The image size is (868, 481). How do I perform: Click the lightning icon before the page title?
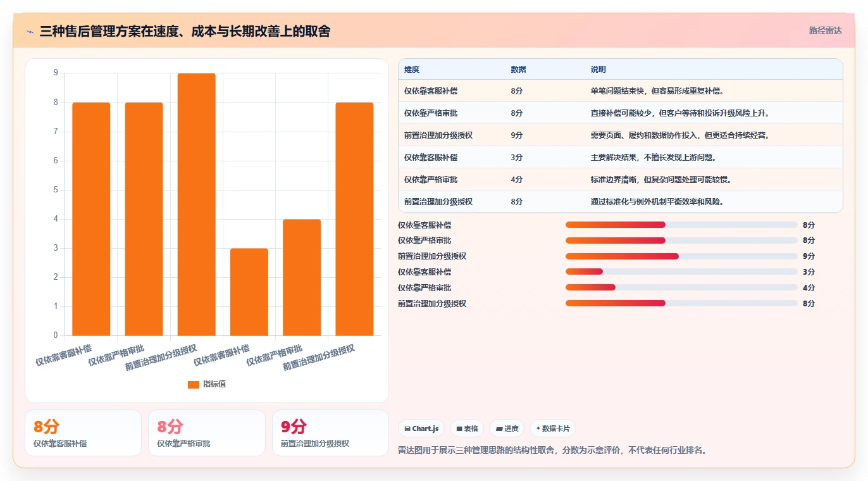click(x=30, y=31)
